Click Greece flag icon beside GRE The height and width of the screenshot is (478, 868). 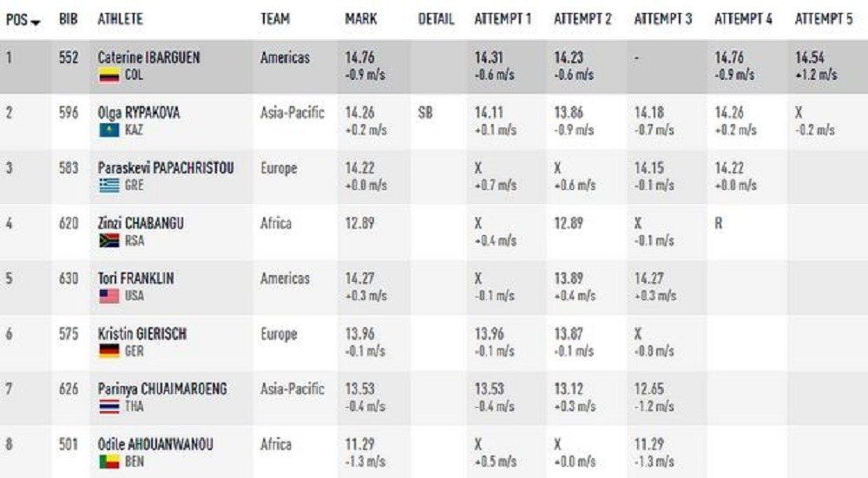coord(108,186)
